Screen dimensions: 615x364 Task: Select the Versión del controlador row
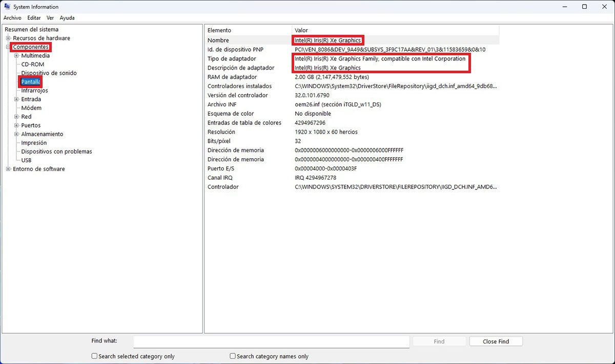352,95
